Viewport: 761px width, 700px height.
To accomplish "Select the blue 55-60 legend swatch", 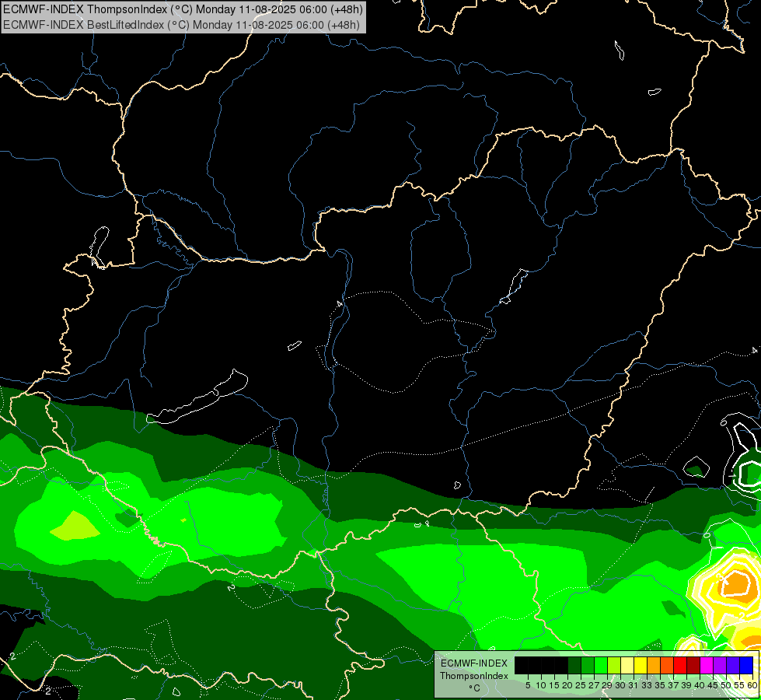I will pos(746,665).
